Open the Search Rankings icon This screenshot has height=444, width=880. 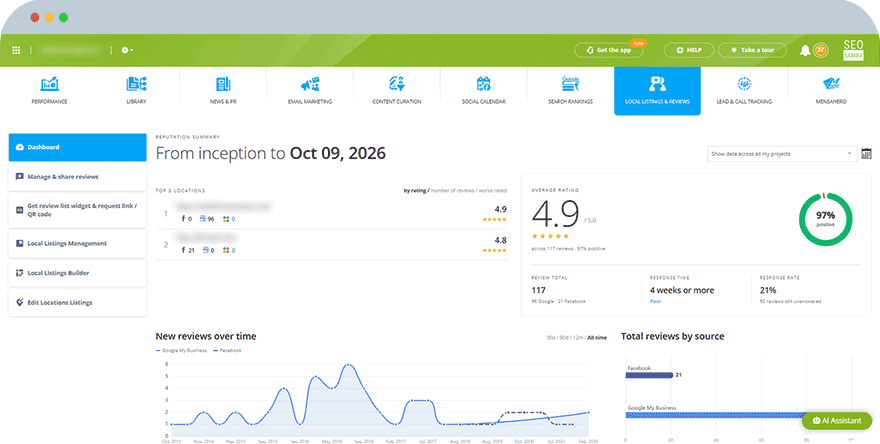(570, 84)
